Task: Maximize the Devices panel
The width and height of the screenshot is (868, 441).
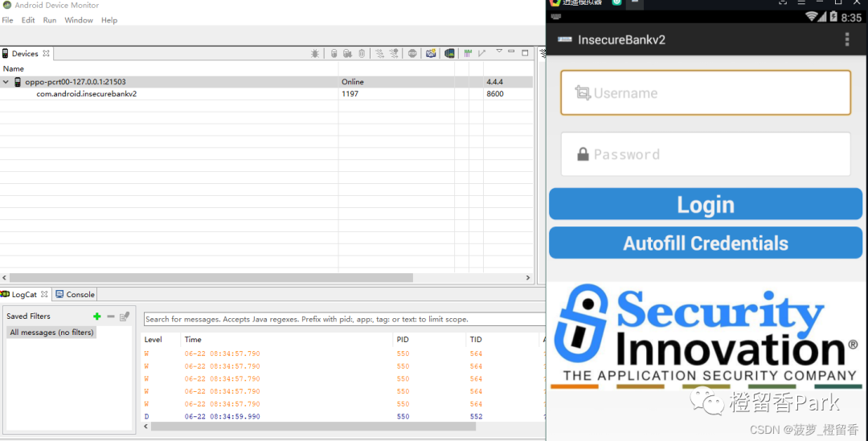Action: click(525, 52)
